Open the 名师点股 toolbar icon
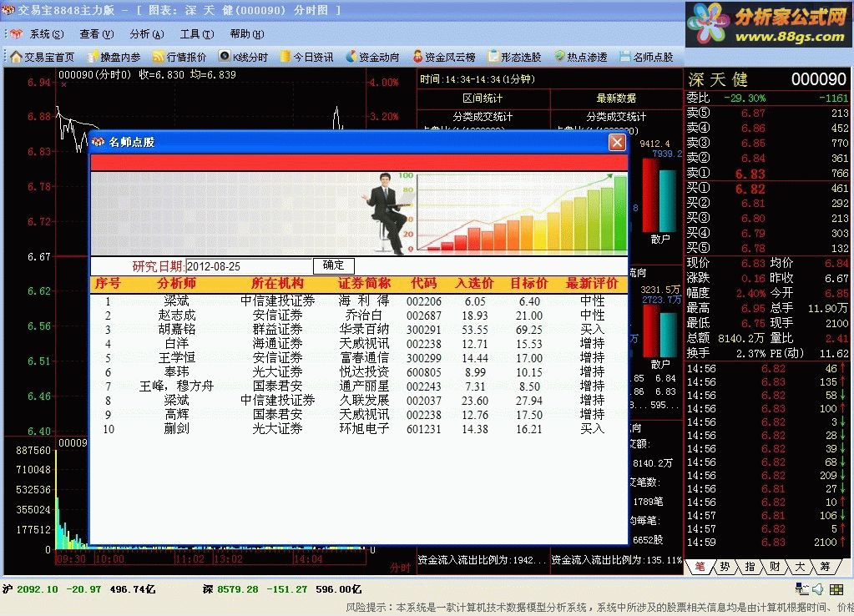This screenshot has height=616, width=854. click(x=625, y=56)
